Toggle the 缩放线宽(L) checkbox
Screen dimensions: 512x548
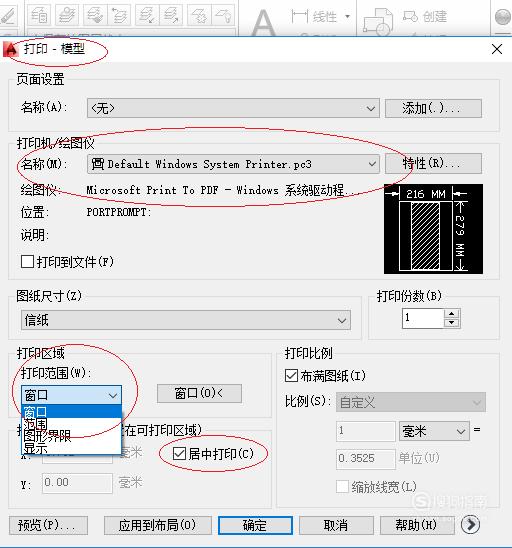click(x=342, y=486)
